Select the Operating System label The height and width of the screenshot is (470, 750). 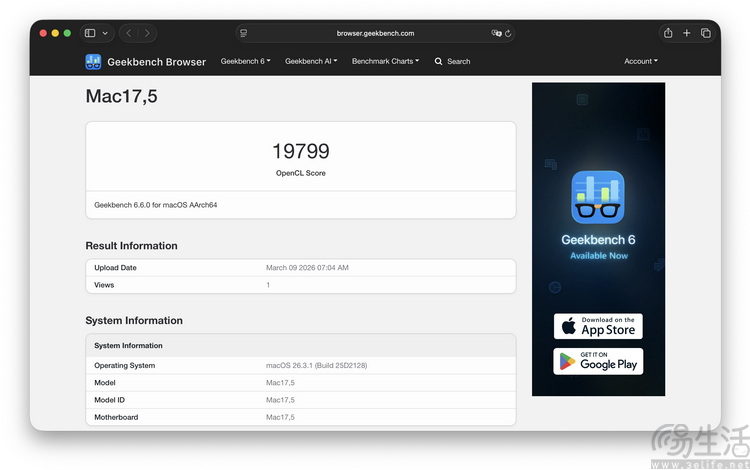pyautogui.click(x=124, y=365)
